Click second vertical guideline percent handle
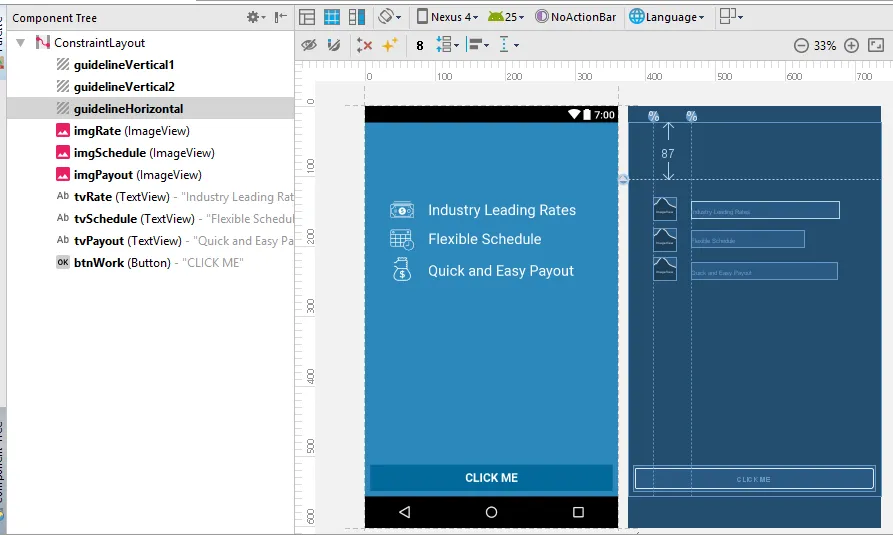Image resolution: width=893 pixels, height=535 pixels. pos(691,116)
